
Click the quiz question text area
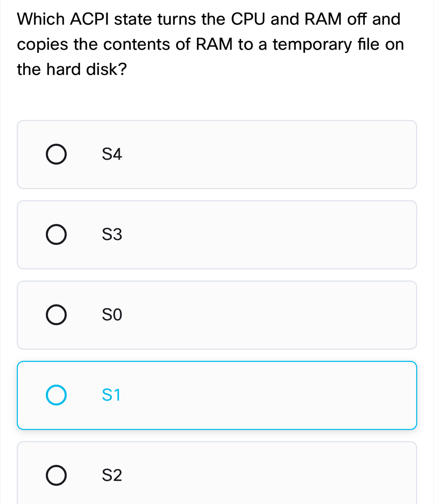point(209,43)
